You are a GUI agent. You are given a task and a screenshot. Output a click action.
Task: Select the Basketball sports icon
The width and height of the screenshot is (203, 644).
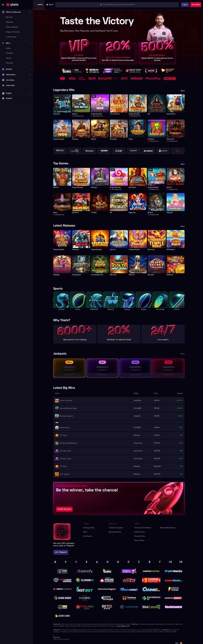94,299
